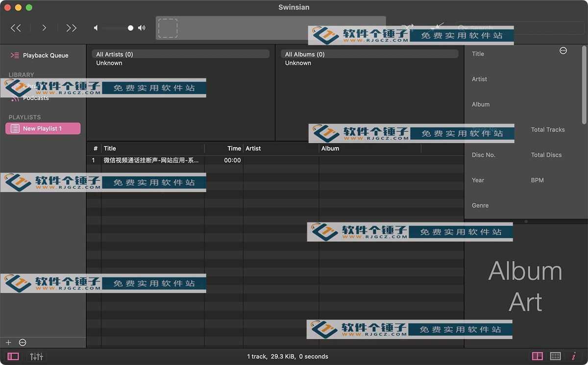Select All Albums in the browser

[x=369, y=54]
